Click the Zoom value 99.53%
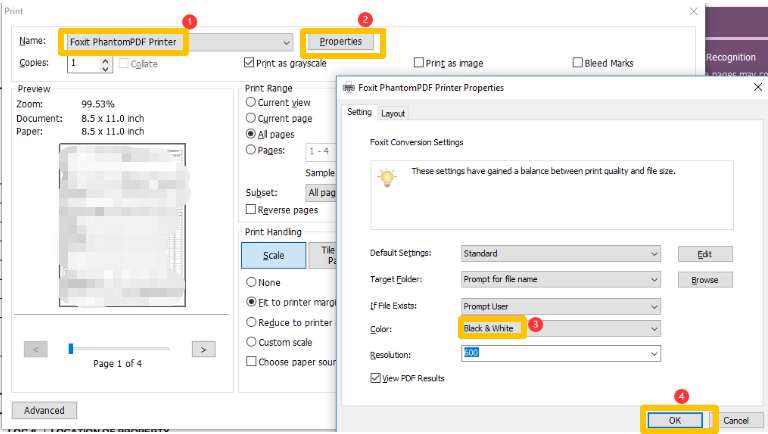Screen dimensions: 768x434 pos(98,104)
